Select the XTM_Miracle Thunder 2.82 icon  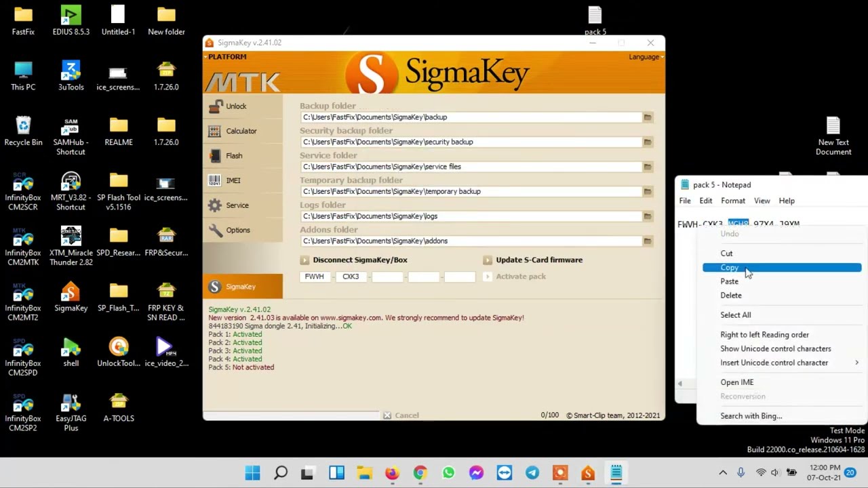[71, 247]
